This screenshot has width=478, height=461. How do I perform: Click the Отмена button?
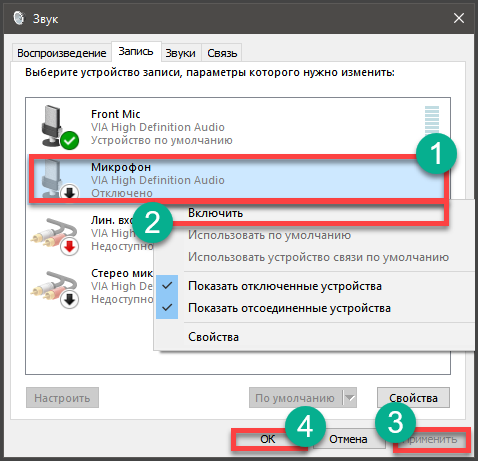(x=348, y=439)
